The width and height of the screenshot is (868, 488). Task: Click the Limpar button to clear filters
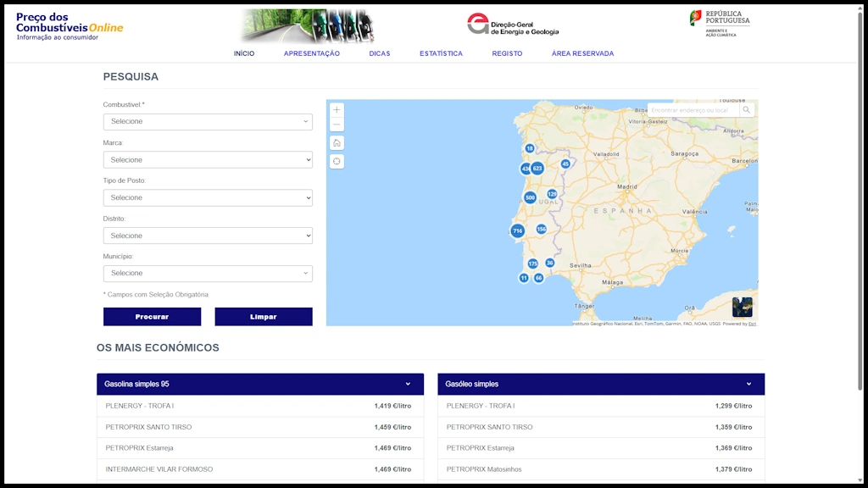click(263, 316)
